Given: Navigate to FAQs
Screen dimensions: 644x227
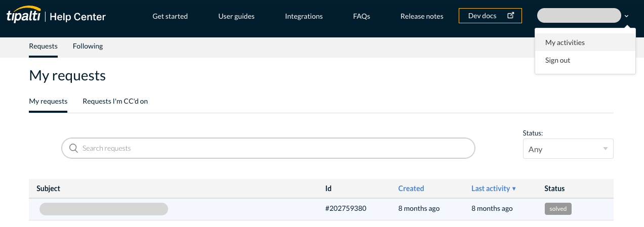Looking at the screenshot, I should coord(361,16).
